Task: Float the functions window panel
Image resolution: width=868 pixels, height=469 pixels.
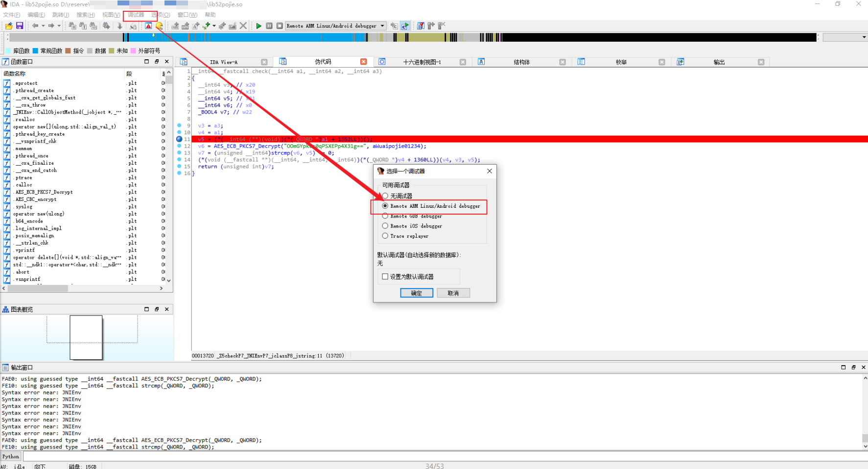Action: (157, 62)
